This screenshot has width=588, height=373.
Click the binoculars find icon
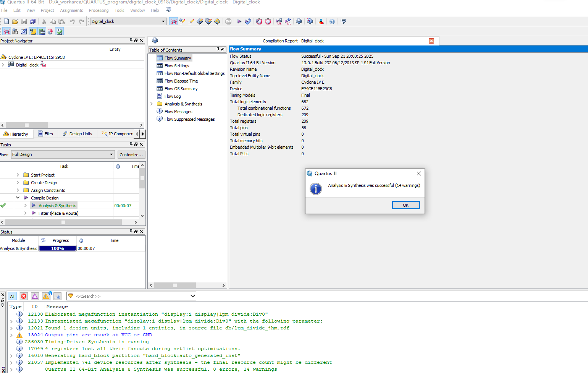(x=15, y=31)
